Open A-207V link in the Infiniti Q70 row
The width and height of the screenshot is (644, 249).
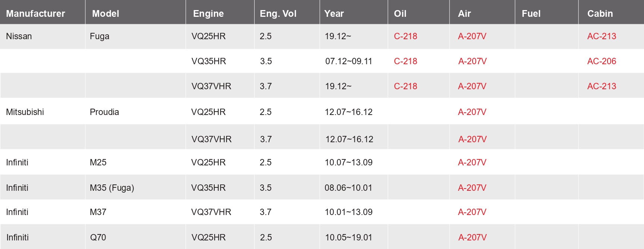click(472, 237)
